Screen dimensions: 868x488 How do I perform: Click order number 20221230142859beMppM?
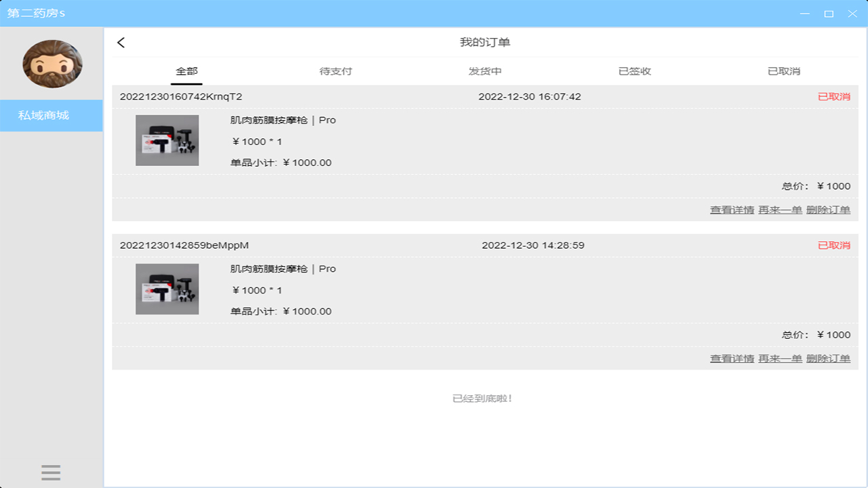pyautogui.click(x=184, y=245)
